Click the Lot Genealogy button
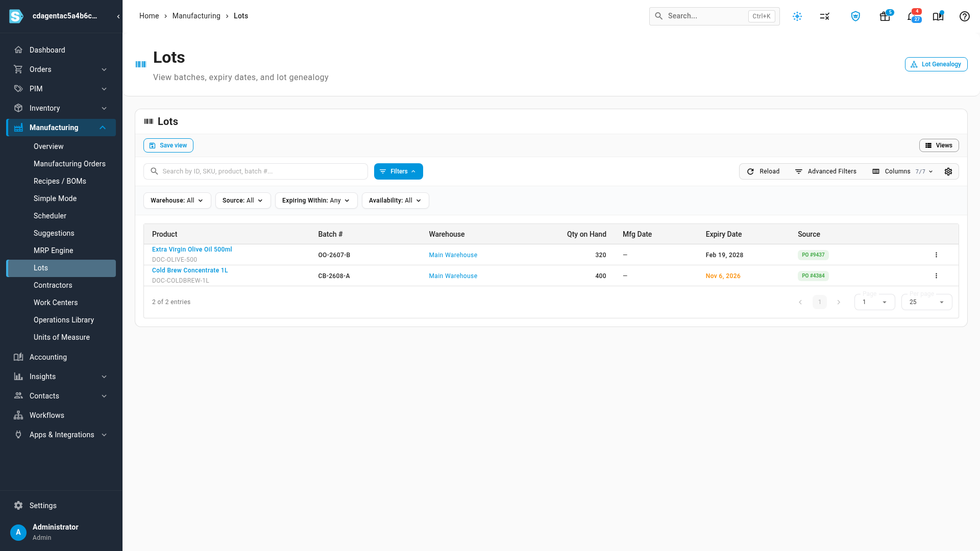 click(936, 64)
